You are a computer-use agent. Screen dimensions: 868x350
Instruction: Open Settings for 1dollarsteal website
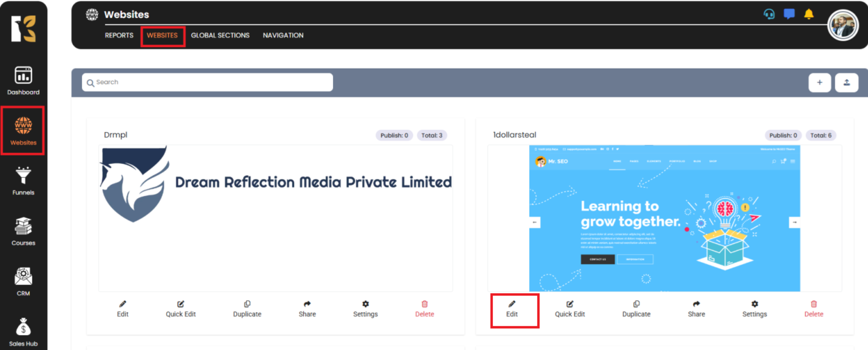(754, 309)
